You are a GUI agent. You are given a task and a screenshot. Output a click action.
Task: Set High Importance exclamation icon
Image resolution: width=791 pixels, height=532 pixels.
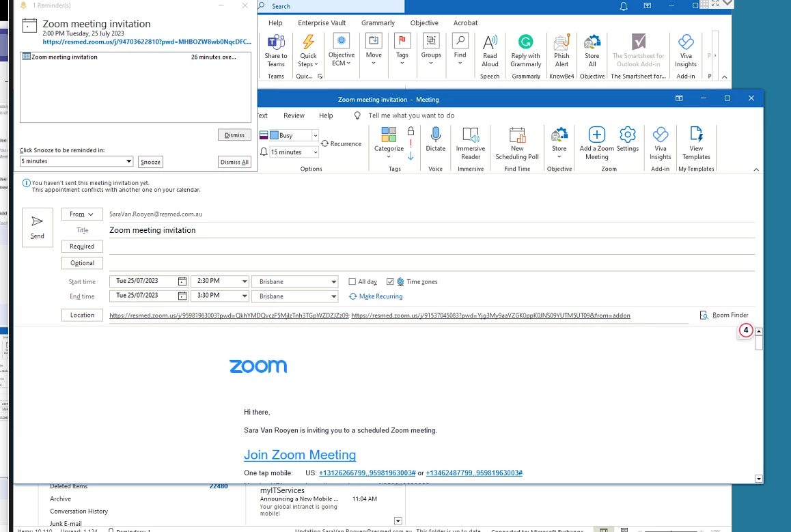coord(411,143)
